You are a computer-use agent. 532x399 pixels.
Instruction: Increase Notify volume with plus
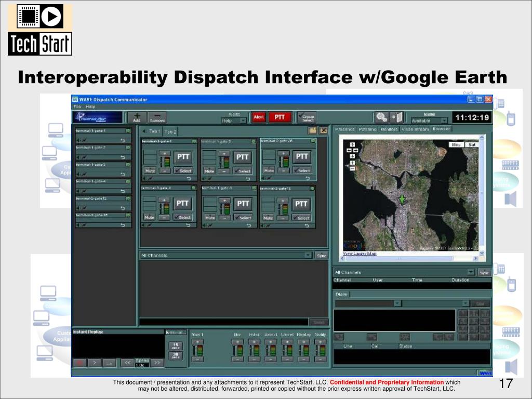[320, 342]
